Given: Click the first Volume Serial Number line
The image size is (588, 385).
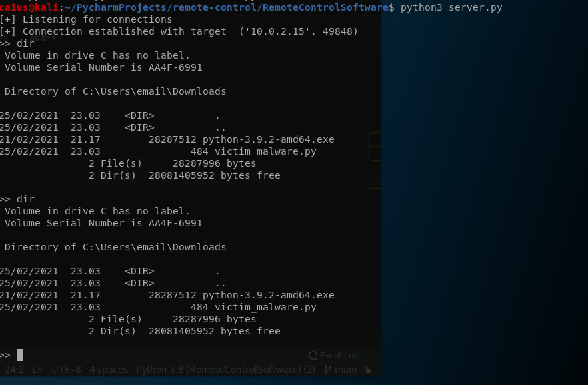Looking at the screenshot, I should 103,67.
